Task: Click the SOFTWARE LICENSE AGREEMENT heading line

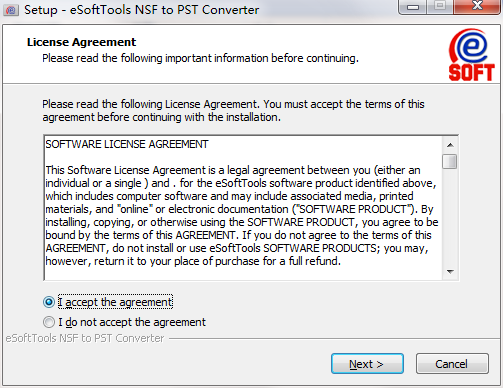Action: coord(127,144)
